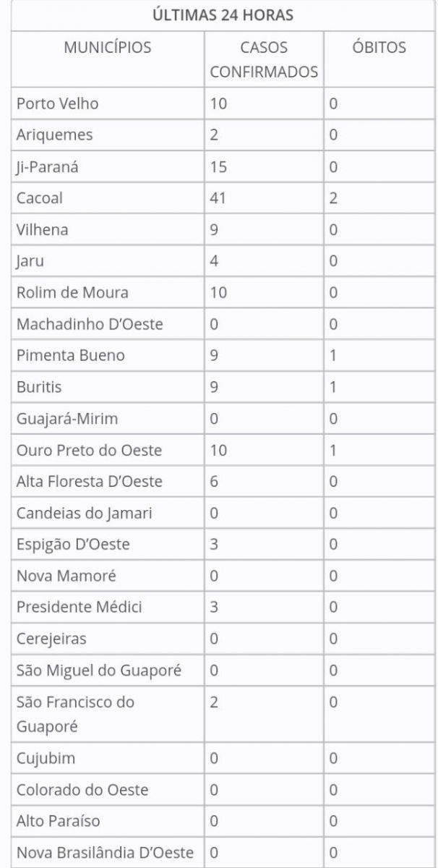Screen dimensions: 438x868
Task: Click the ÓBITOS column header
Action: point(379,48)
